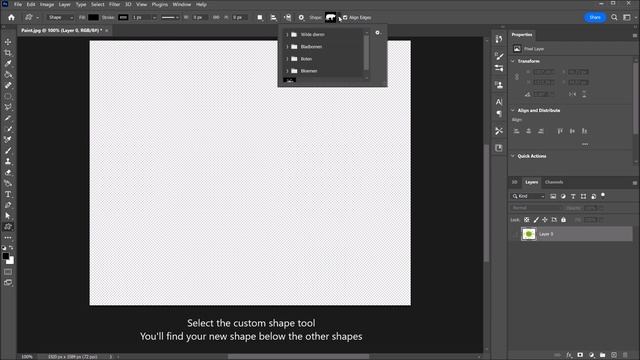640x360 pixels.
Task: Toggle lock image pixels brush icon
Action: coord(536,220)
